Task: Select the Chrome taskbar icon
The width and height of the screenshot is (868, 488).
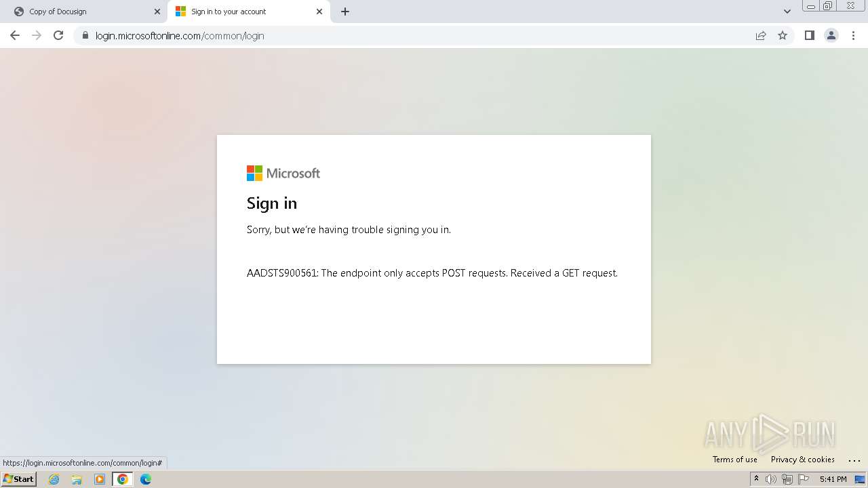Action: (123, 479)
